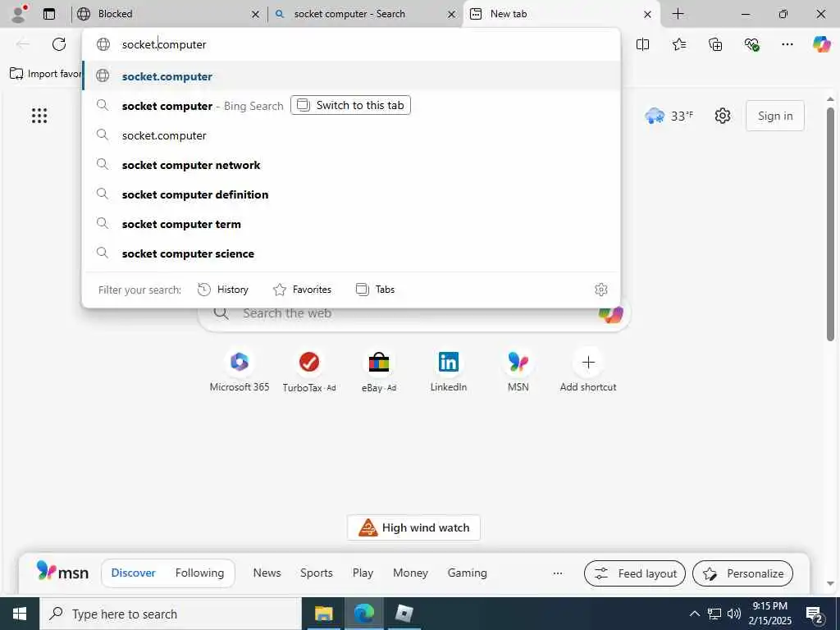
Task: Click the Edge icon in the taskbar
Action: pos(364,614)
